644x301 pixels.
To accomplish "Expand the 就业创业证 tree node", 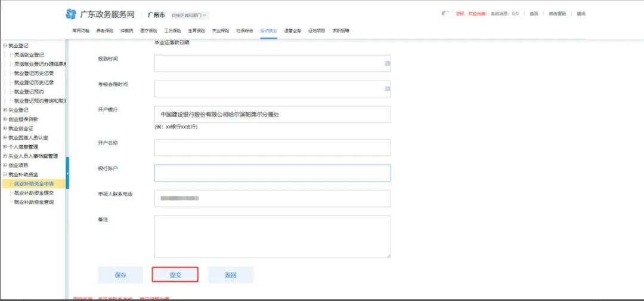I will [x=5, y=128].
